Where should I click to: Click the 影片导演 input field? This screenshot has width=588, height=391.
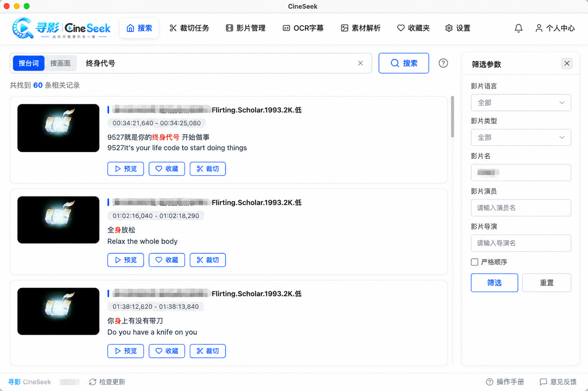[x=521, y=243]
